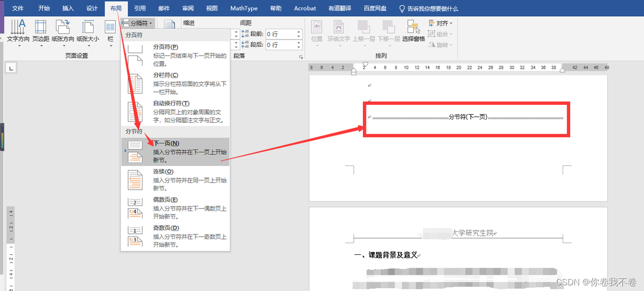This screenshot has width=644, height=291.
Task: Open paragraph settings dialog launcher in 段落 group
Action: [x=301, y=56]
